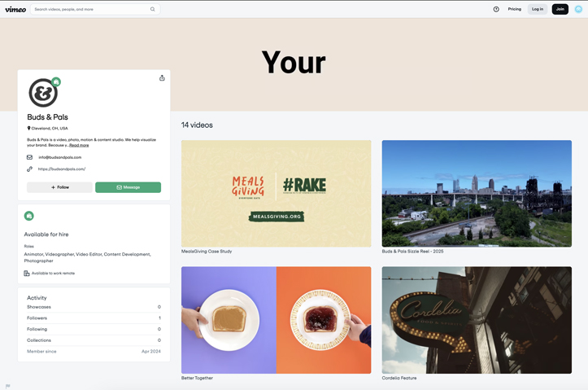Click the 14 videos heading
588x390 pixels.
click(197, 125)
